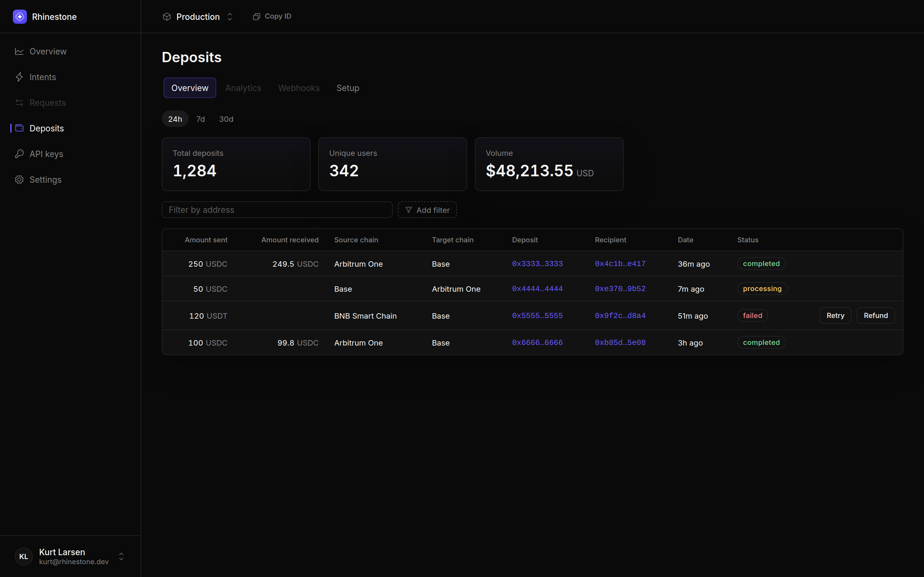Open deposit address 0x3333…3333 link
The image size is (924, 577).
point(537,264)
